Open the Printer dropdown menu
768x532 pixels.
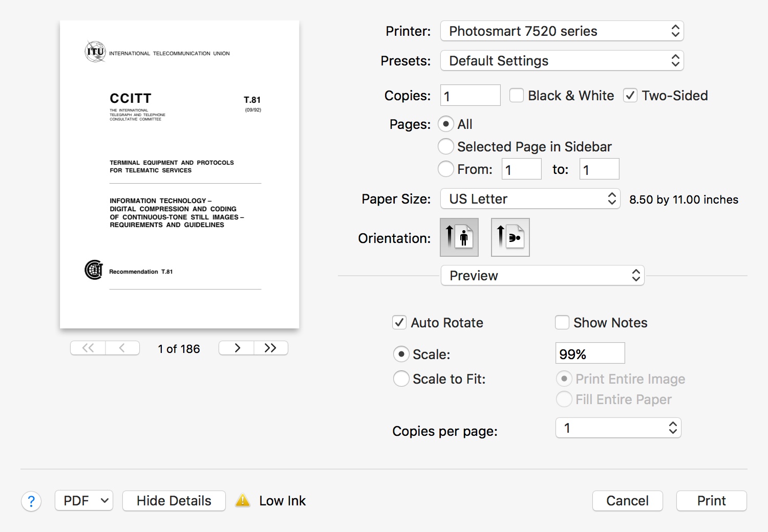click(562, 31)
